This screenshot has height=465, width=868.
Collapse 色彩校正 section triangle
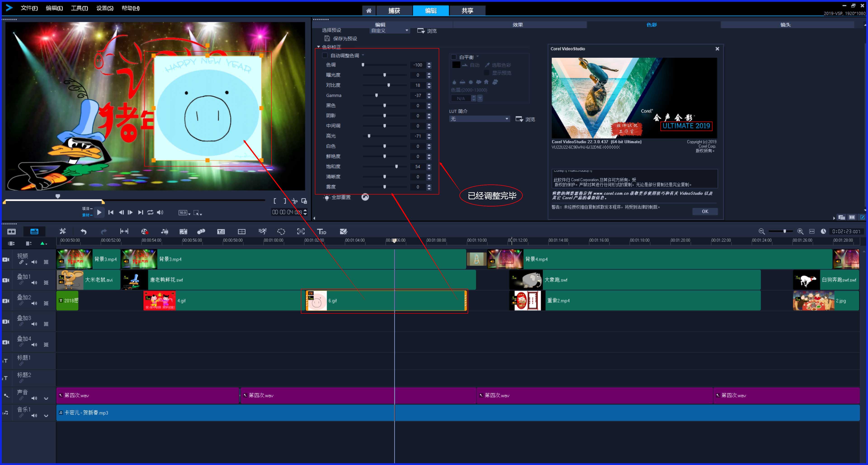[318, 47]
